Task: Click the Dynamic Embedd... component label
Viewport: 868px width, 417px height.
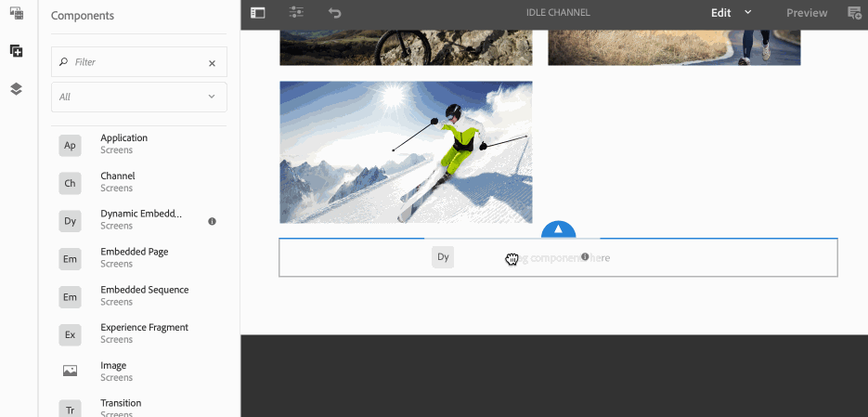Action: 141,214
